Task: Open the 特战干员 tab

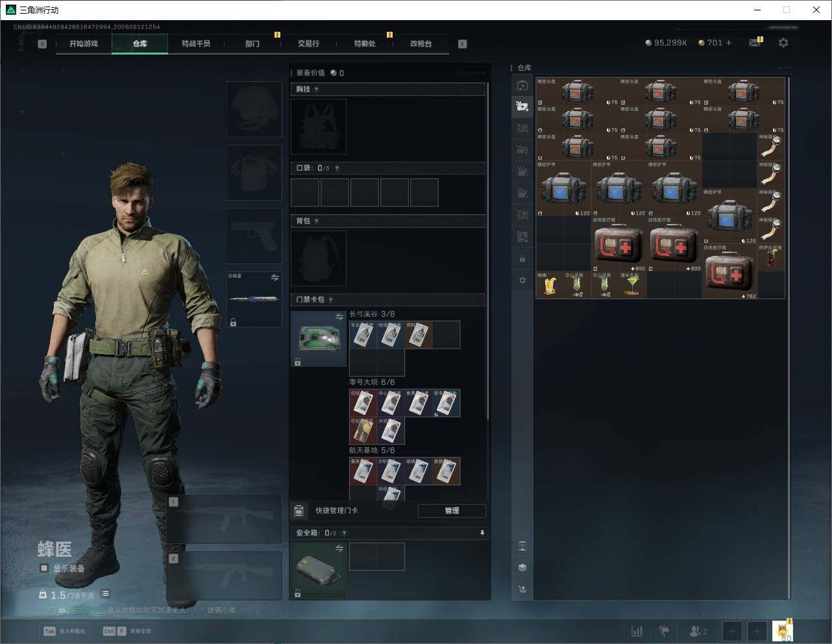Action: pos(196,43)
